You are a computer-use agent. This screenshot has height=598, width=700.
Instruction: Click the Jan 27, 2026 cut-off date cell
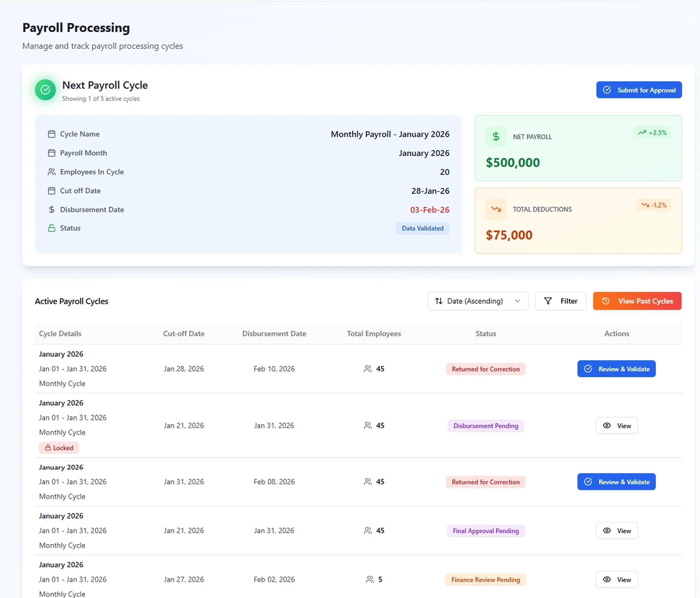click(184, 580)
